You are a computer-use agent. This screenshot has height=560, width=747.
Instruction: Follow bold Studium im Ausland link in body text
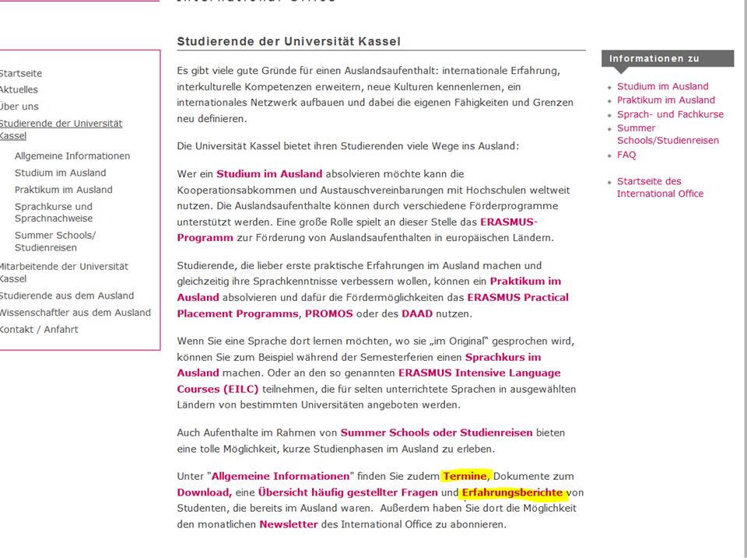tap(269, 174)
